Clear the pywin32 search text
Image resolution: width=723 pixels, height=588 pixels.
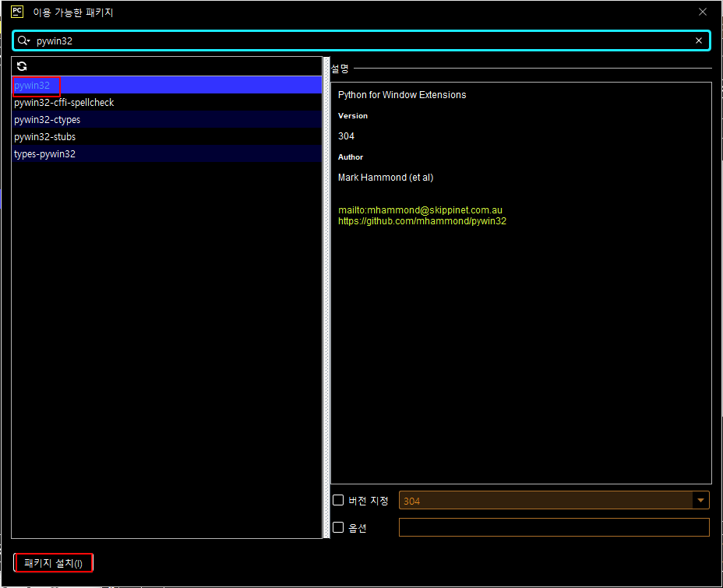click(699, 40)
